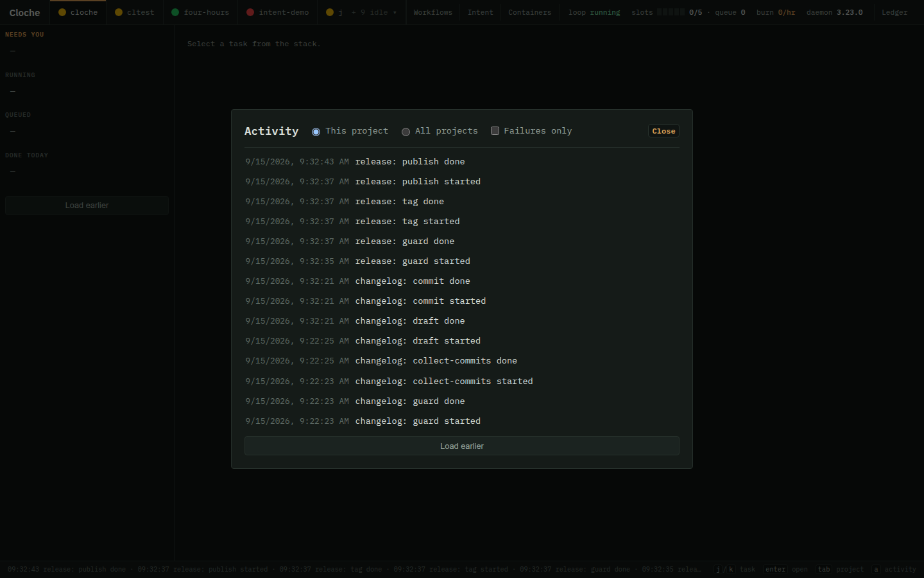Click the Cloche logo title
924x578 pixels.
coord(24,12)
